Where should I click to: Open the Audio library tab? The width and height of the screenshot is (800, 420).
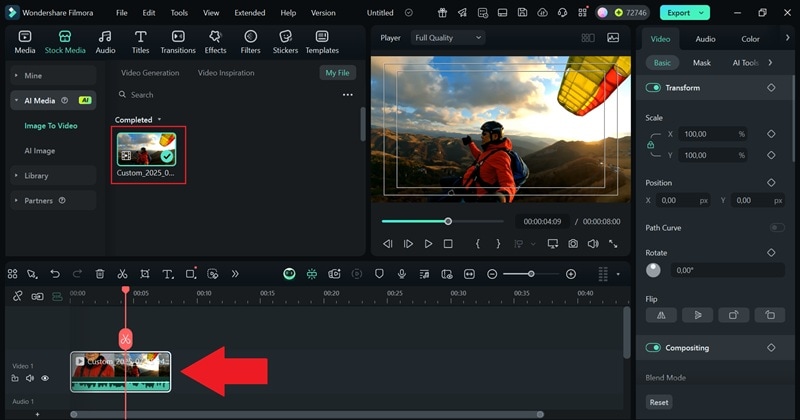coord(105,42)
